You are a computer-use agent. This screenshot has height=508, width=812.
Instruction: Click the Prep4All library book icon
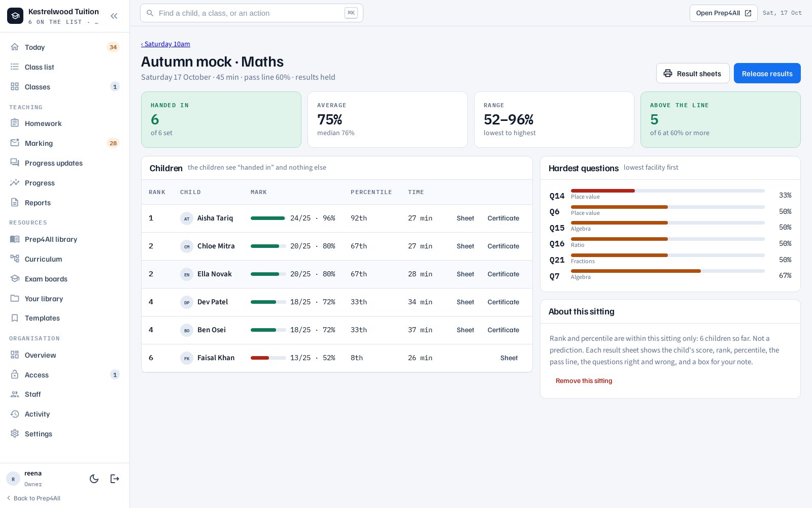coord(15,239)
